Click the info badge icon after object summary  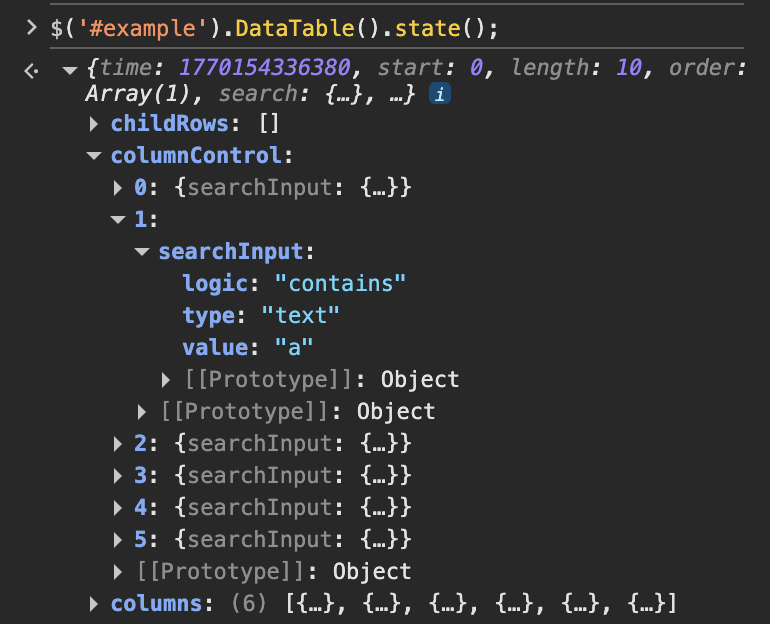pos(438,94)
